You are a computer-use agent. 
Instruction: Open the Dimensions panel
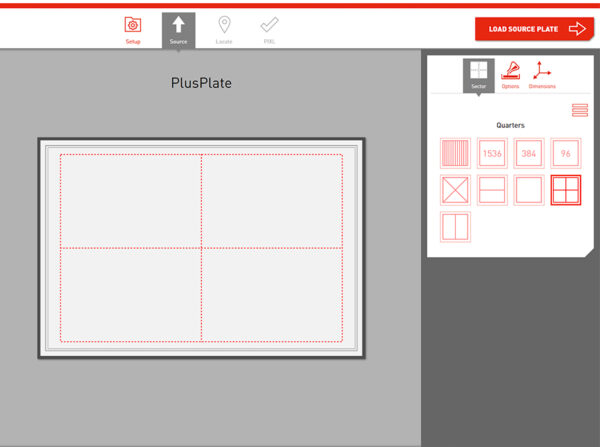542,75
